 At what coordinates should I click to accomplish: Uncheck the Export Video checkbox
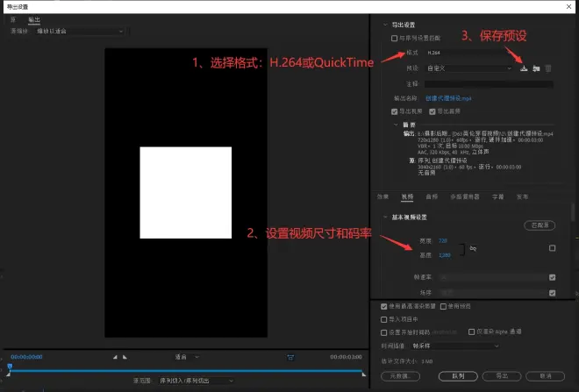tap(395, 111)
